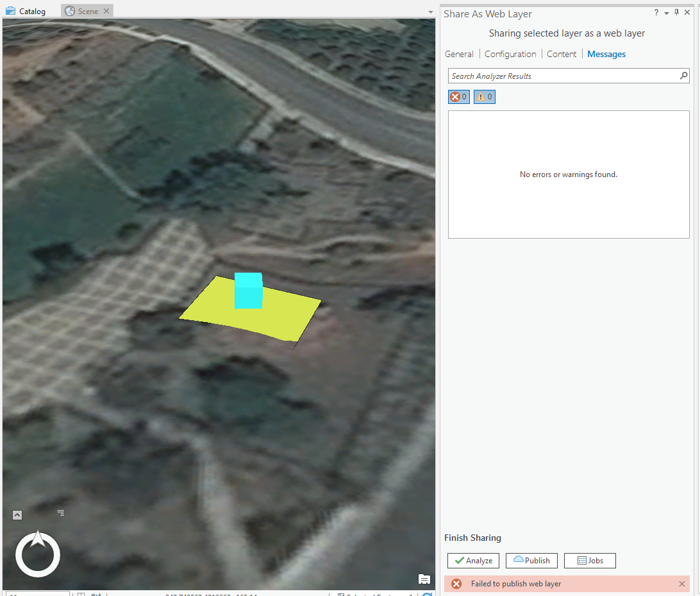Select the Messages tab
The width and height of the screenshot is (700, 596).
(x=606, y=54)
